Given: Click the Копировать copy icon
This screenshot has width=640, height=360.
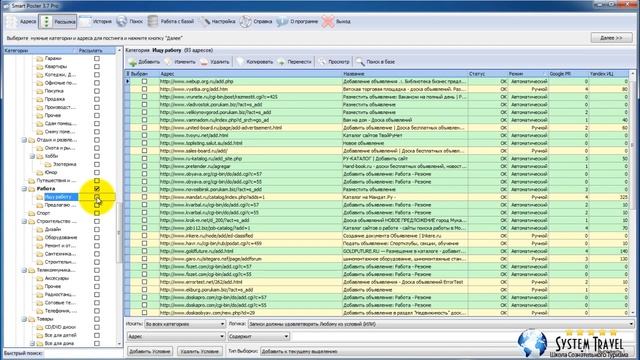Looking at the screenshot, I should (241, 62).
